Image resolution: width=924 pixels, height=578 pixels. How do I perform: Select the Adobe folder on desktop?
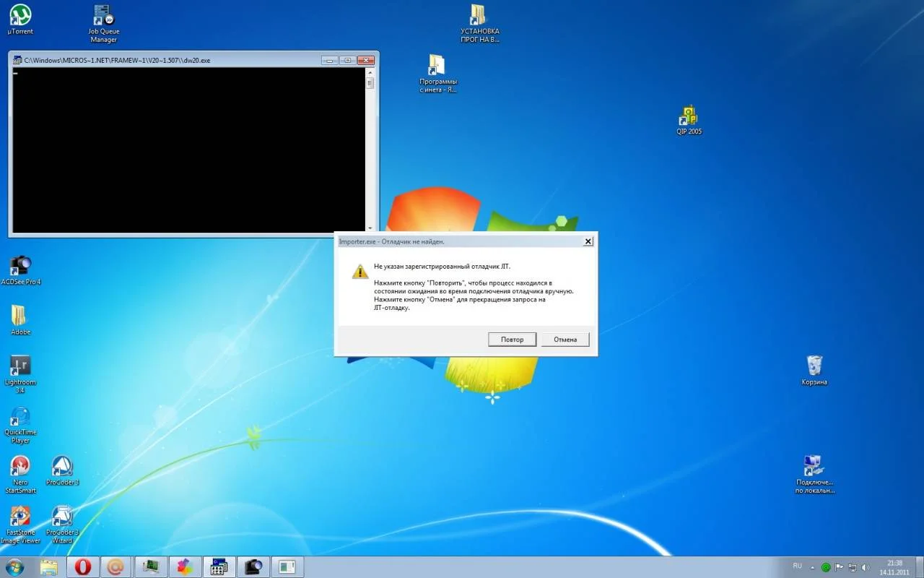[20, 320]
